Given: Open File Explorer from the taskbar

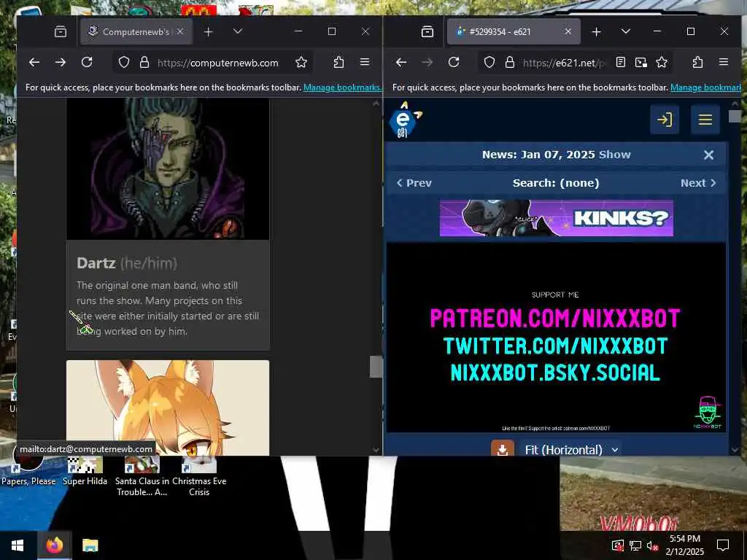Looking at the screenshot, I should pos(90,545).
